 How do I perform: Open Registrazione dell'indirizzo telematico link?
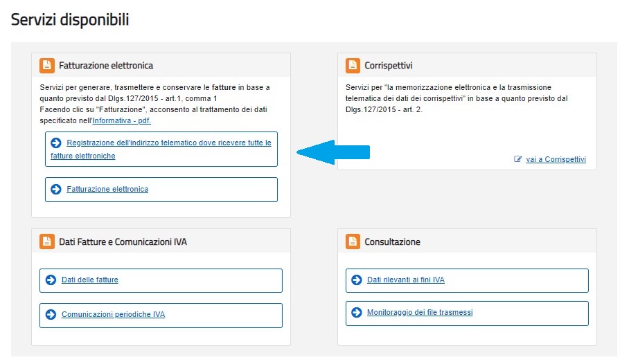161,149
